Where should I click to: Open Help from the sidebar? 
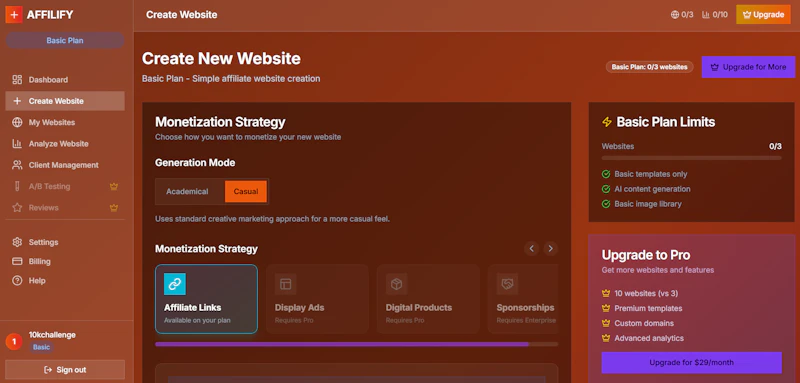[x=65, y=281]
